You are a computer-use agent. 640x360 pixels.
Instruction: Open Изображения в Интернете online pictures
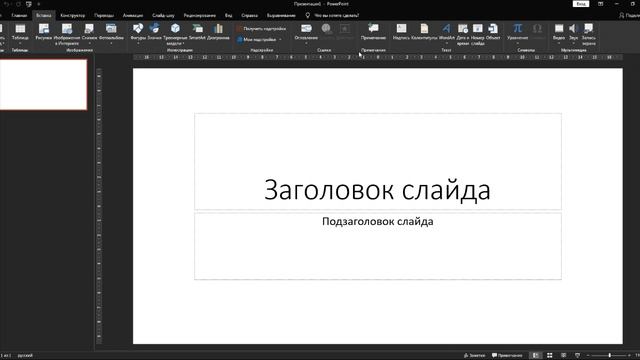pos(67,33)
